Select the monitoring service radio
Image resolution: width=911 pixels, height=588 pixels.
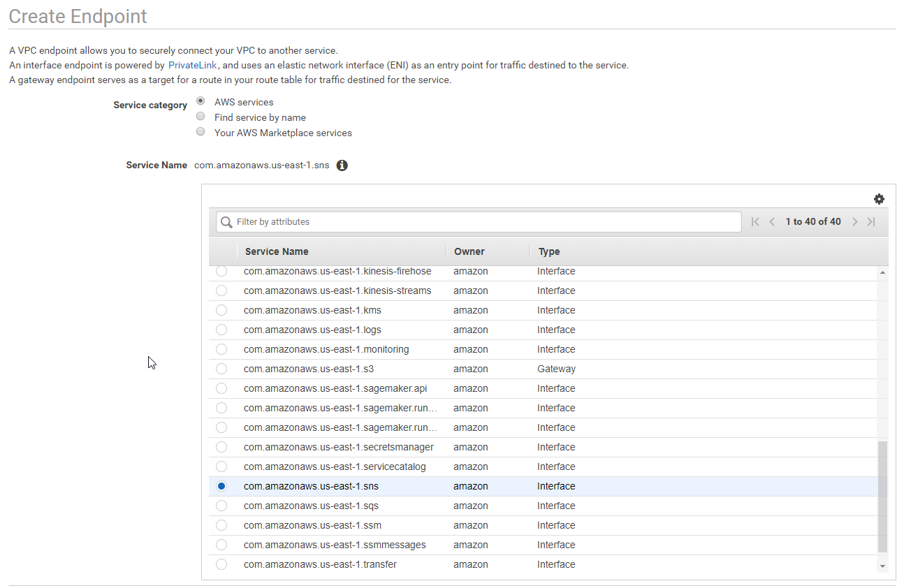coord(221,349)
